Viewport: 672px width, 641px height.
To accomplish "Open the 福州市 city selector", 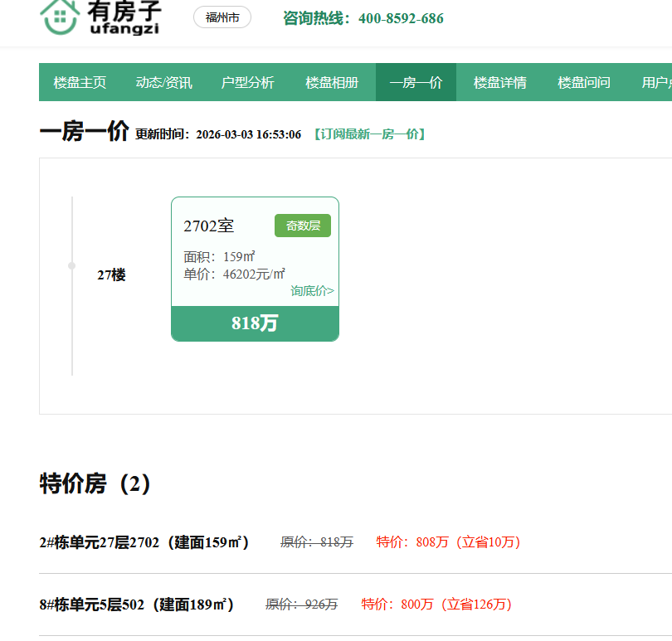I will (x=222, y=17).
